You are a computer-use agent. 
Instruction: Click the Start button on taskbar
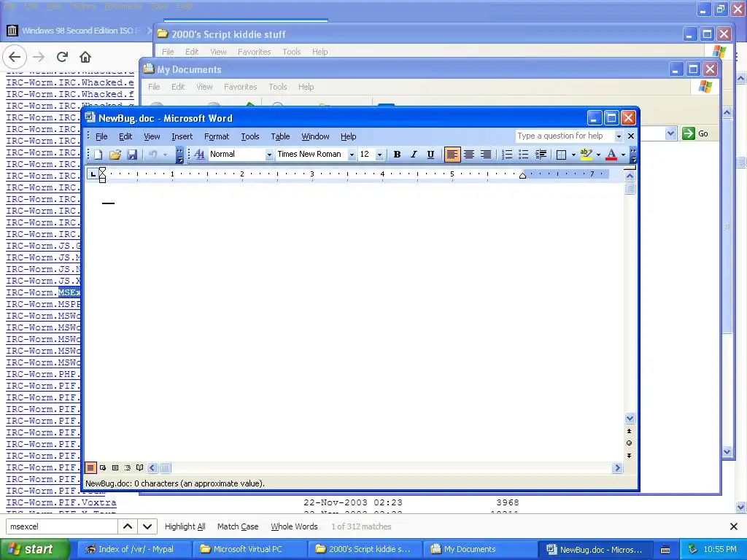(x=35, y=549)
